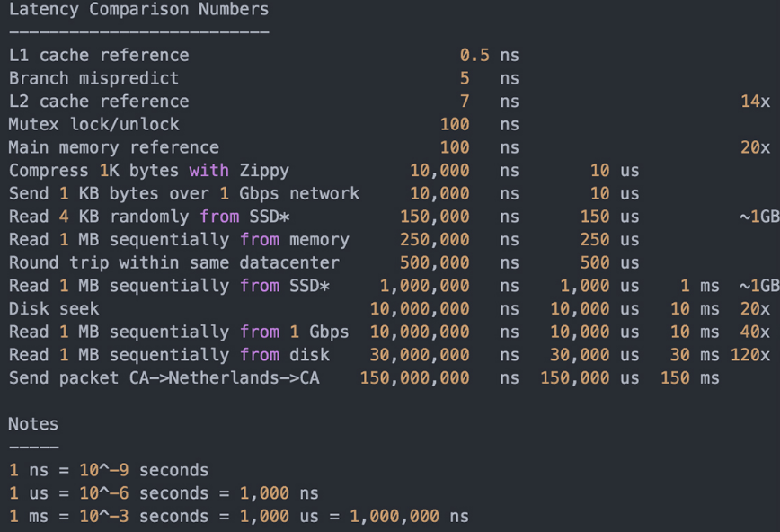Click the "Round trip within same datacenter" text
Image resolution: width=780 pixels, height=532 pixels.
173,262
